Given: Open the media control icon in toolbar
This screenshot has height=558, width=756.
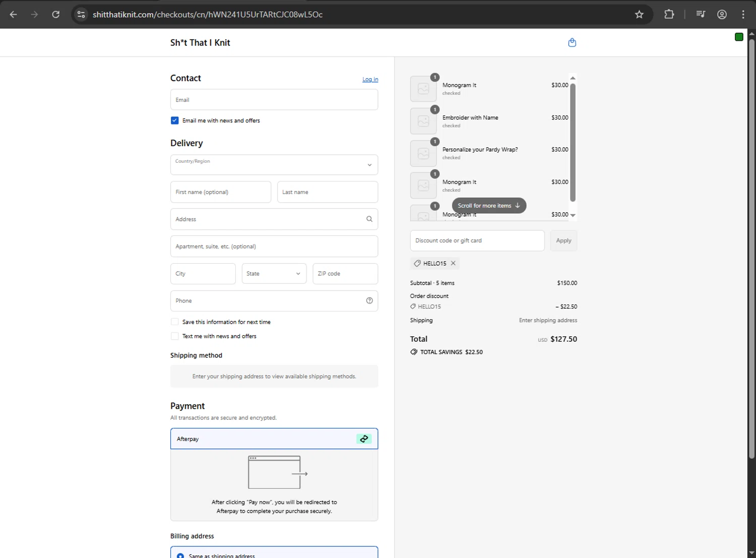Looking at the screenshot, I should click(x=701, y=14).
